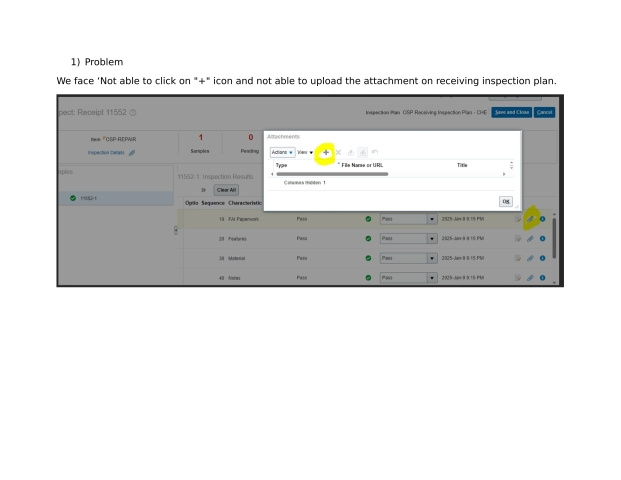Click the OK button in Attachments dialog
Image resolution: width=621 pixels, height=480 pixels.
coord(506,202)
